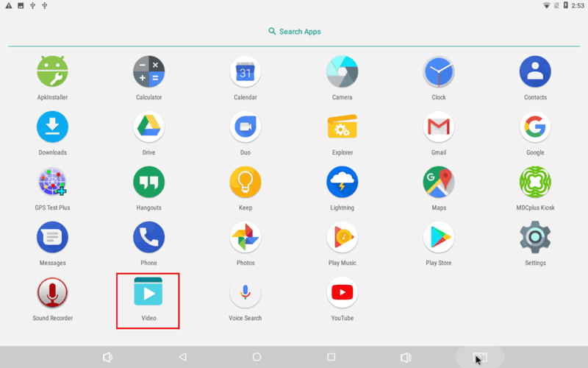Image resolution: width=588 pixels, height=368 pixels.
Task: Open the YouTube app
Action: point(342,294)
